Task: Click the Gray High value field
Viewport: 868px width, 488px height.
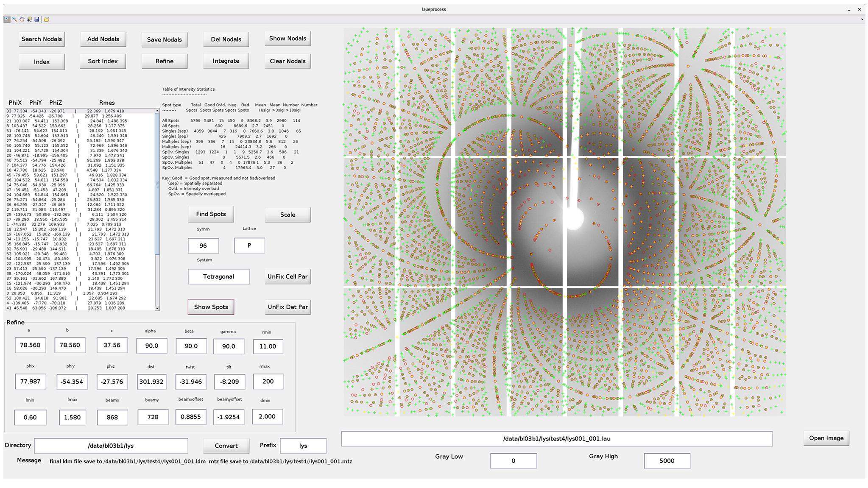Action: tap(667, 461)
